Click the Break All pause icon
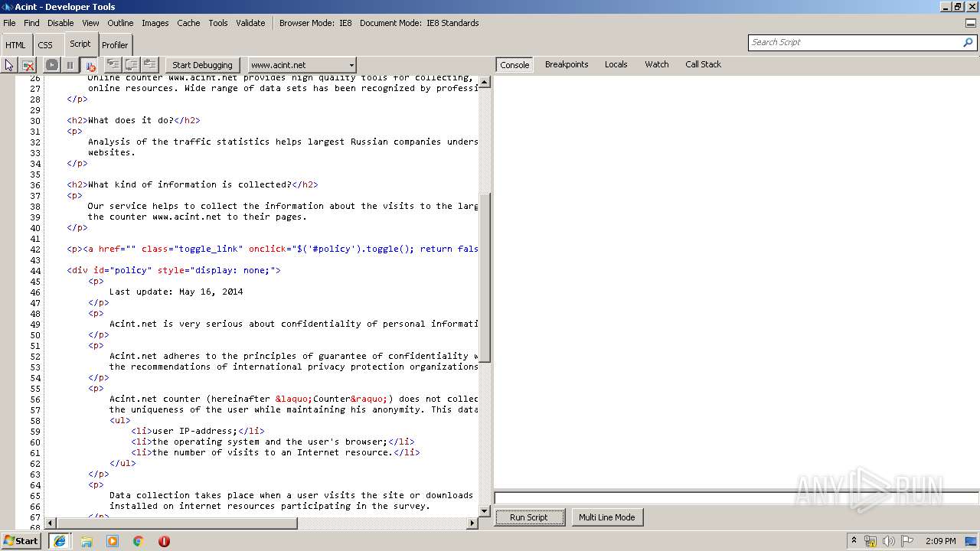Screen dimensions: 980x551 click(70, 65)
